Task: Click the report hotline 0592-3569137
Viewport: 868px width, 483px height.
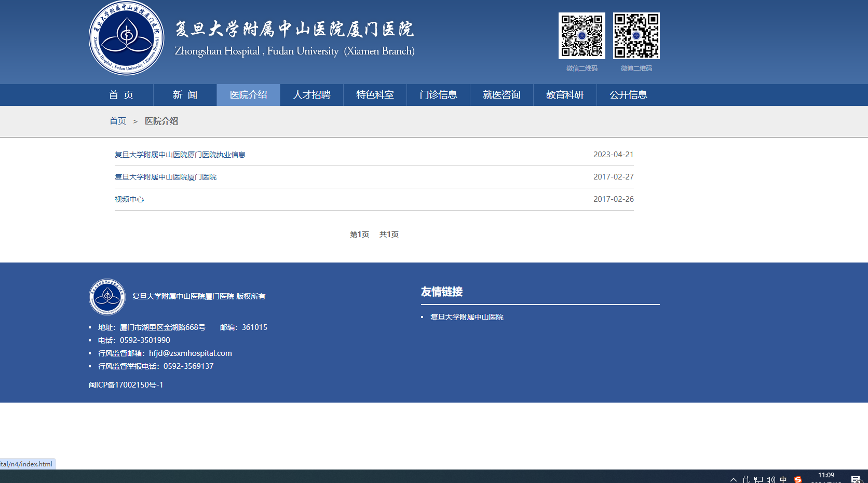Action: click(x=188, y=366)
